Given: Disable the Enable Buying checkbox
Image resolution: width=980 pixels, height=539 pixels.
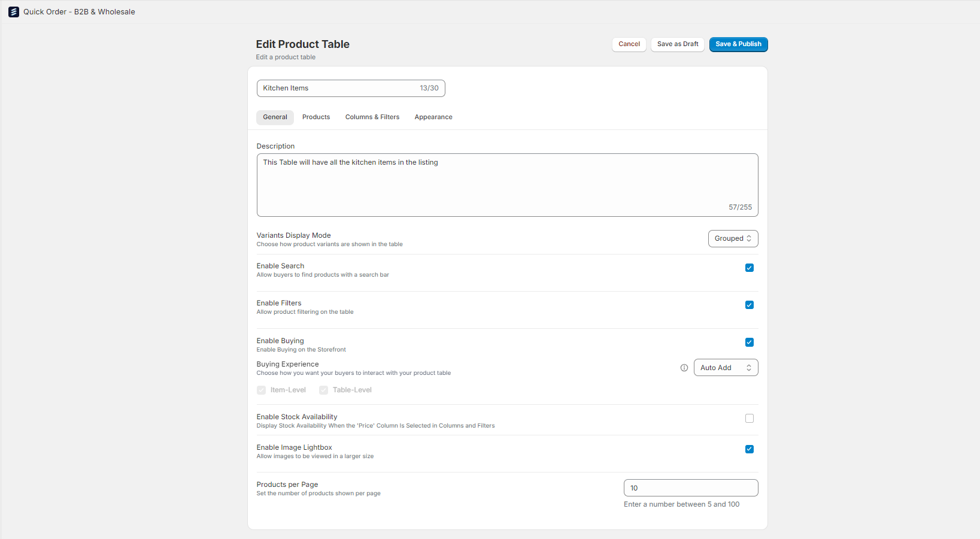Looking at the screenshot, I should (x=749, y=343).
